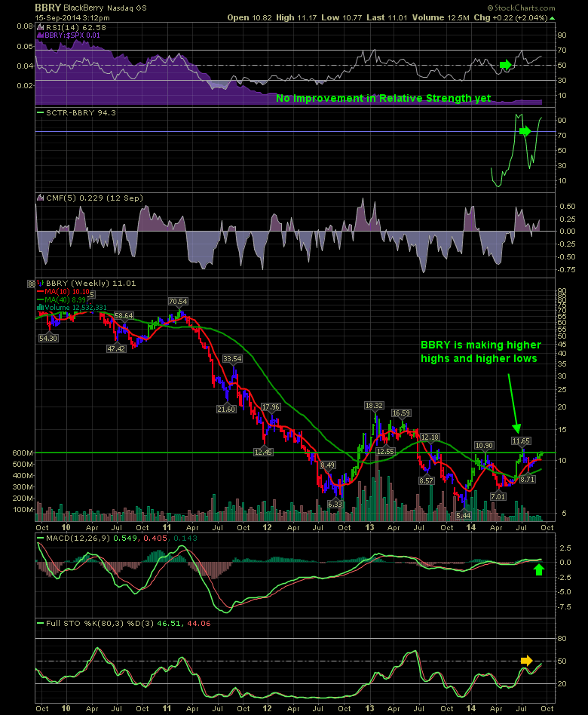588x715 pixels.
Task: Click the 18.32 high price label
Action: [x=374, y=405]
